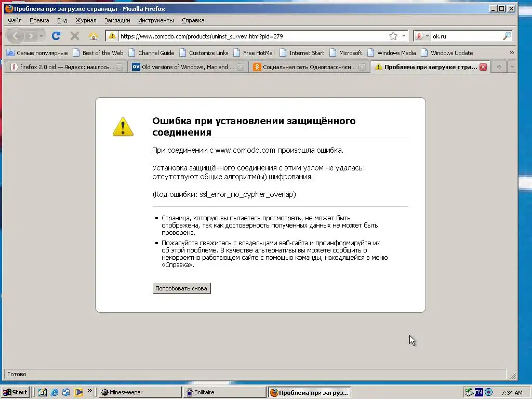Switch to the Minesweeper taskbar button

click(139, 392)
